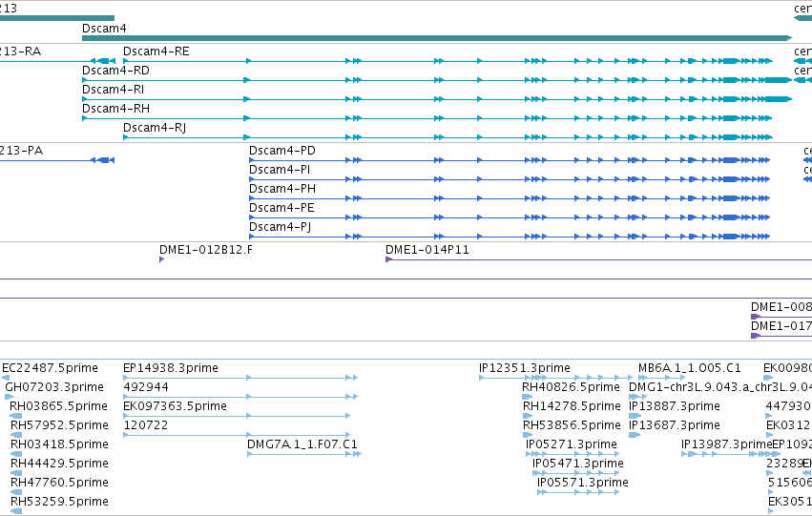This screenshot has height=516, width=812.
Task: Select the Dscam4 gene bar
Action: click(437, 38)
